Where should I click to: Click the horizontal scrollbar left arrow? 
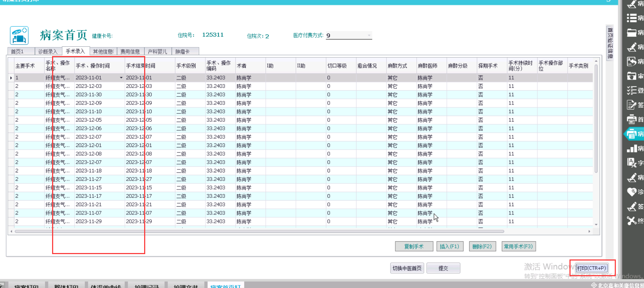click(11, 231)
